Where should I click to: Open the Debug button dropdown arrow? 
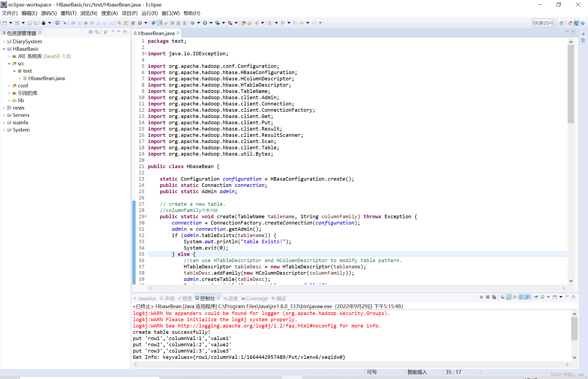pyautogui.click(x=198, y=23)
